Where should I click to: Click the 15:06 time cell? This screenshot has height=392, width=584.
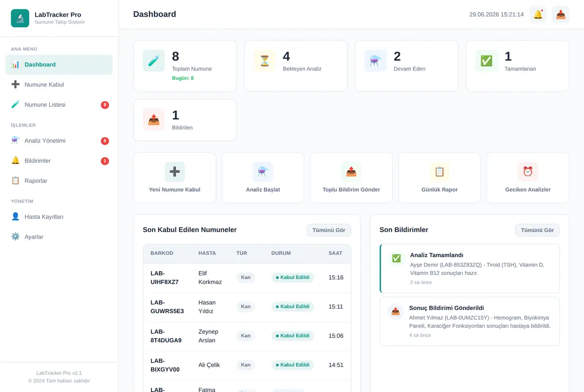pyautogui.click(x=336, y=336)
